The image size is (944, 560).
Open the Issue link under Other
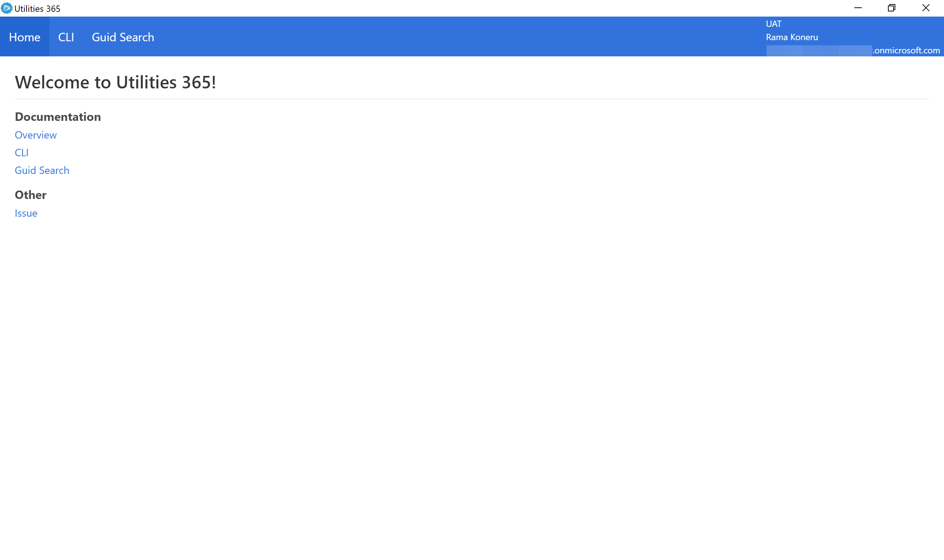[x=26, y=213]
